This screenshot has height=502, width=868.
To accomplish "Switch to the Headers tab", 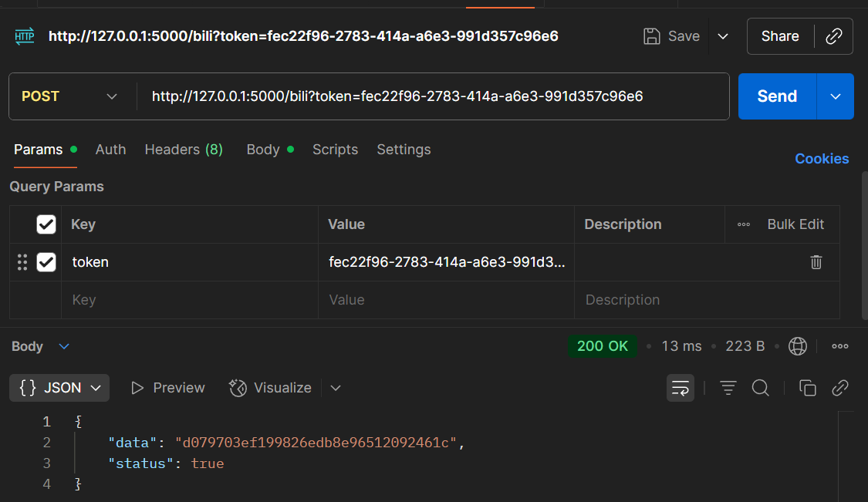I will 184,150.
